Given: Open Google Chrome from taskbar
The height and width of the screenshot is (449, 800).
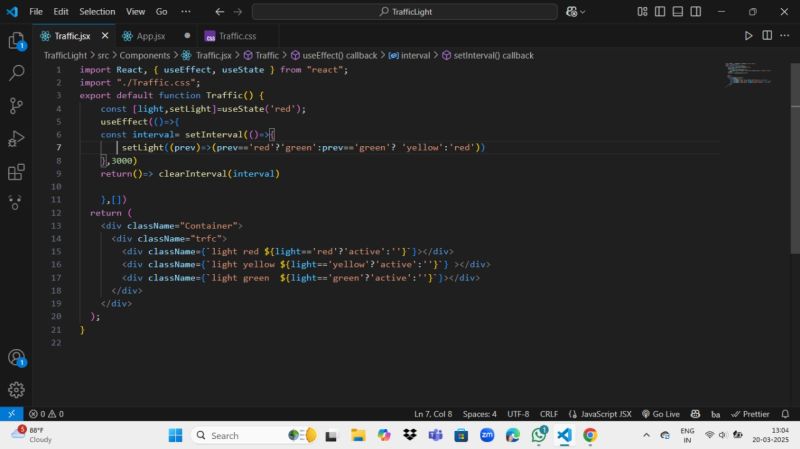Looking at the screenshot, I should click(590, 435).
